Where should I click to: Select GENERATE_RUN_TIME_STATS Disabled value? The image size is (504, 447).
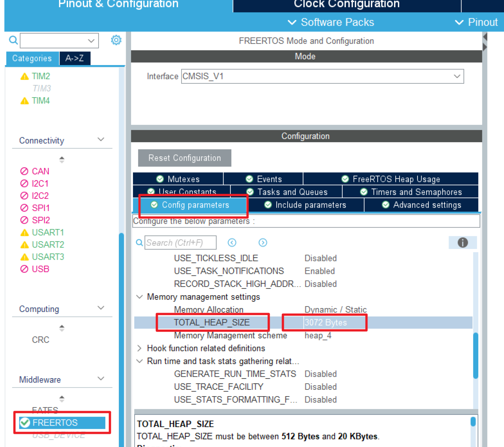[x=321, y=374]
